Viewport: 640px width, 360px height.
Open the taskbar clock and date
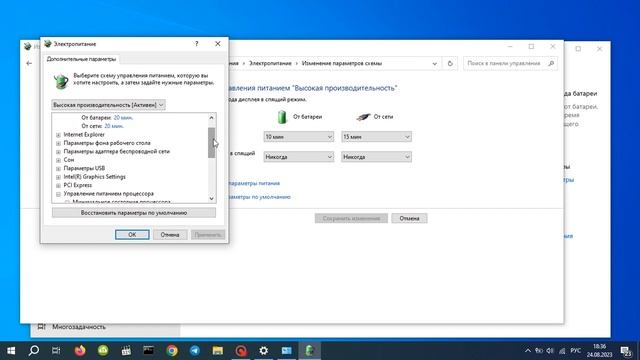pyautogui.click(x=599, y=351)
